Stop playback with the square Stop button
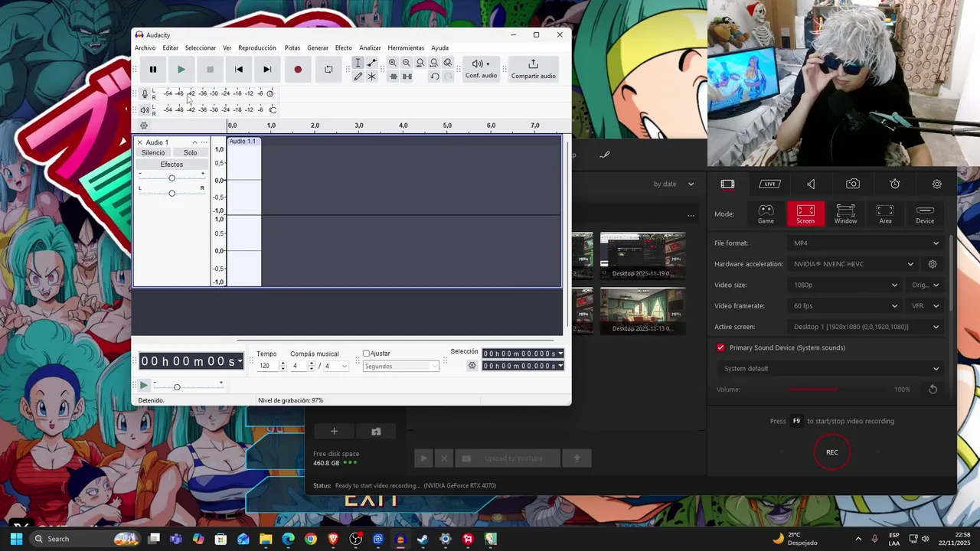Image resolution: width=980 pixels, height=551 pixels. click(210, 70)
